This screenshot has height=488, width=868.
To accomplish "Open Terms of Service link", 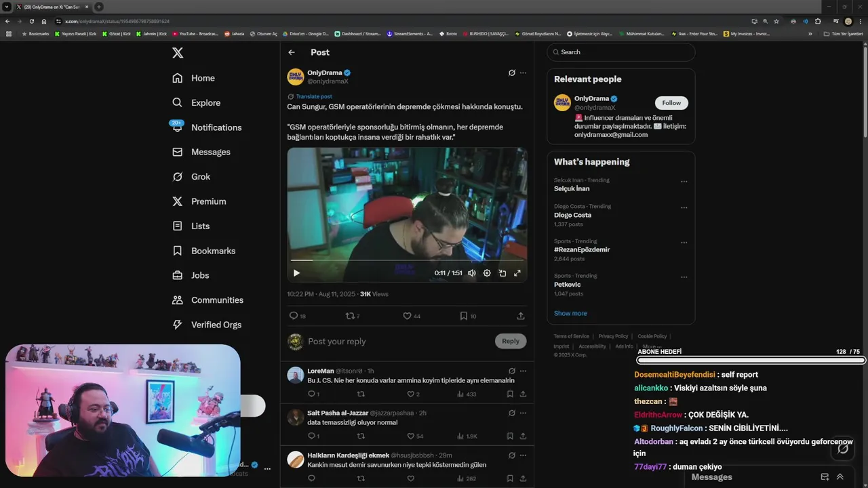I will click(x=572, y=336).
